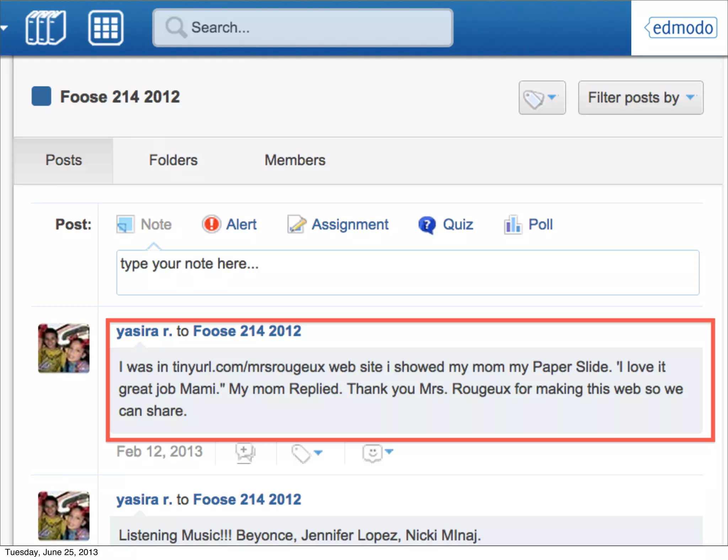Open the apps grid icon

click(x=106, y=28)
